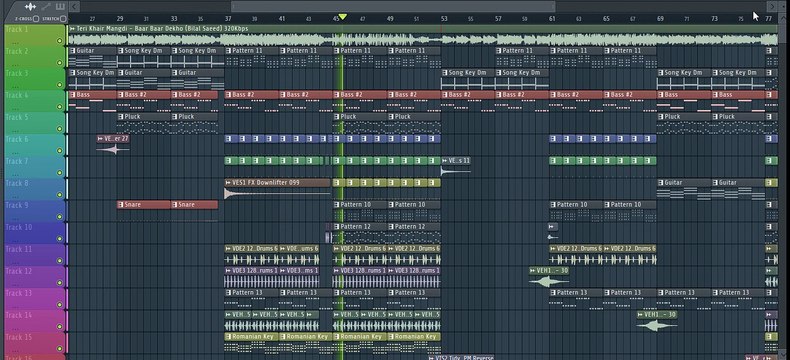Toggle the Track 15 mute LED
Screen dimensions: 790x360
coord(59,348)
